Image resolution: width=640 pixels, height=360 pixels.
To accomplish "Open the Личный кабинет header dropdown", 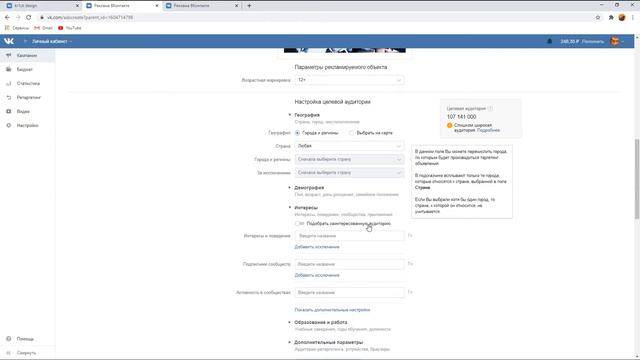I will pyautogui.click(x=52, y=41).
